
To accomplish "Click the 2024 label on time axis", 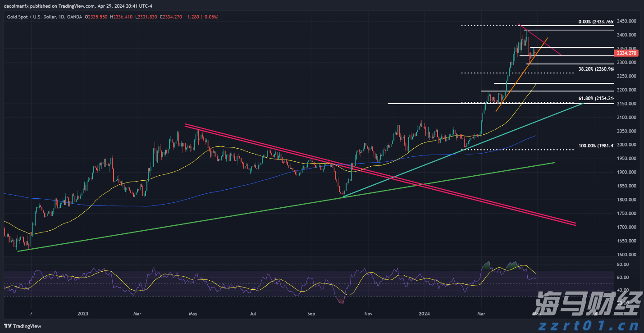I will click(x=424, y=313).
